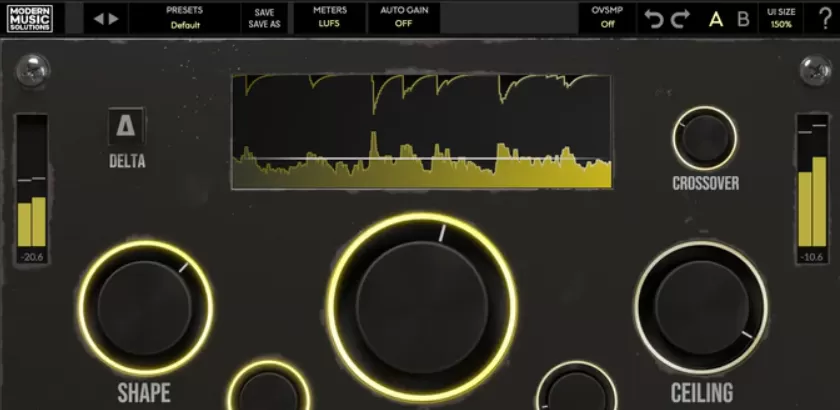The height and width of the screenshot is (410, 840).
Task: Click the SHAPE knob
Action: 145,308
